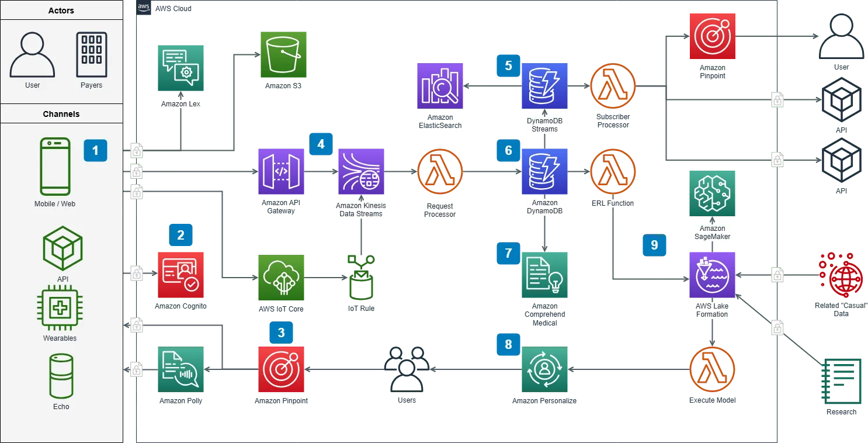The height and width of the screenshot is (443, 868).
Task: Click the "Amazon SageMaker" label
Action: coord(712,233)
